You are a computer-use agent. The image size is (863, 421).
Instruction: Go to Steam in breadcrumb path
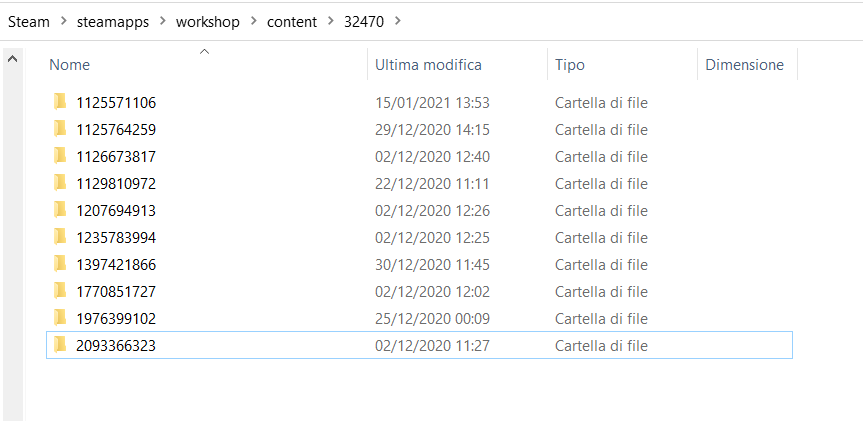pyautogui.click(x=28, y=21)
